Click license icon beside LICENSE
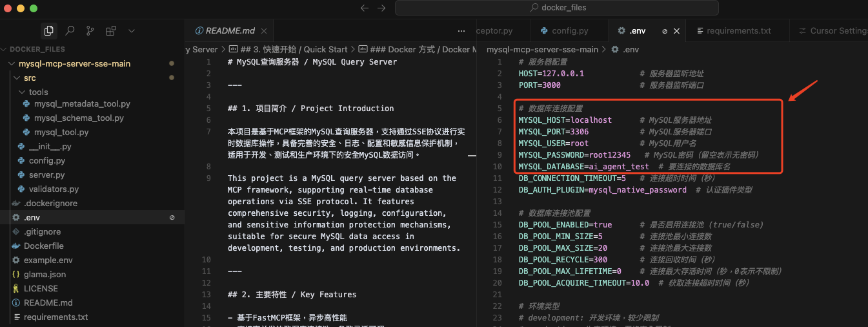868x327 pixels. 16,288
